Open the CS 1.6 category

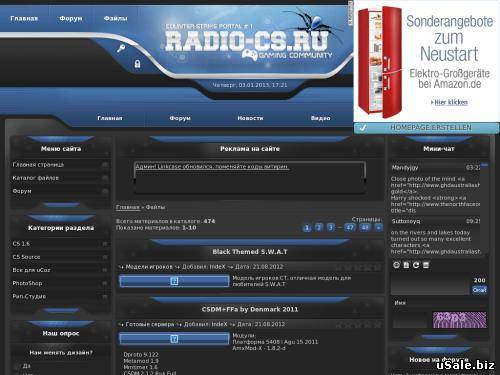(x=21, y=244)
